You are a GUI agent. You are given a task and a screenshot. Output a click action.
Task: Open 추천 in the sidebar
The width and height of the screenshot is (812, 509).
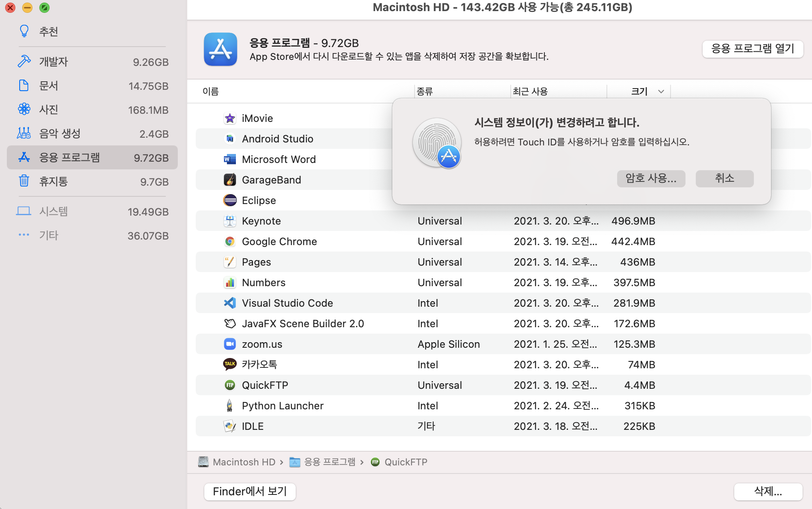click(x=92, y=32)
